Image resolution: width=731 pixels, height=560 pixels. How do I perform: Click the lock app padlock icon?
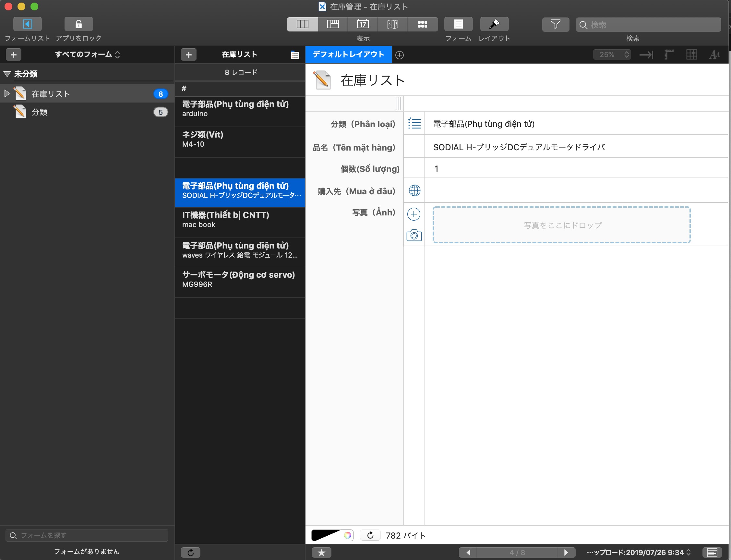click(78, 24)
